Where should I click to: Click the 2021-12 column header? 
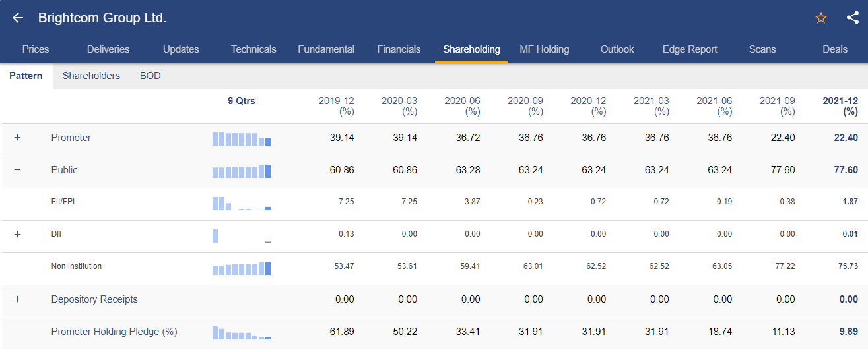(x=840, y=106)
